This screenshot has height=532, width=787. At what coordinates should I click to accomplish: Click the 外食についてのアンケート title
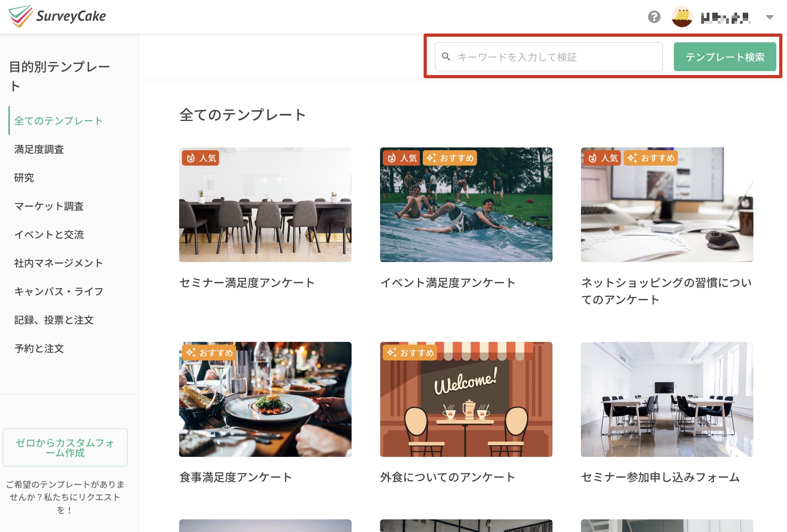[448, 477]
